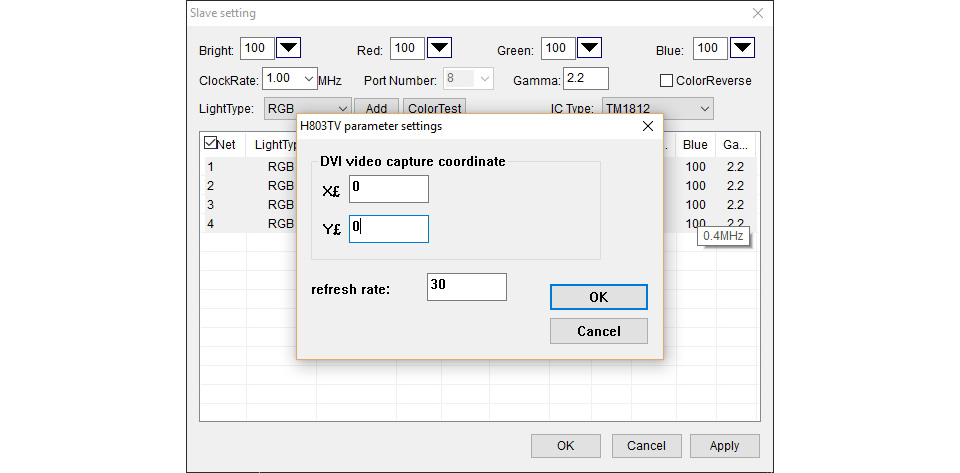Viewport: 960px width, 473px height.
Task: Expand the ClockRate MHz dropdown
Action: (x=290, y=78)
